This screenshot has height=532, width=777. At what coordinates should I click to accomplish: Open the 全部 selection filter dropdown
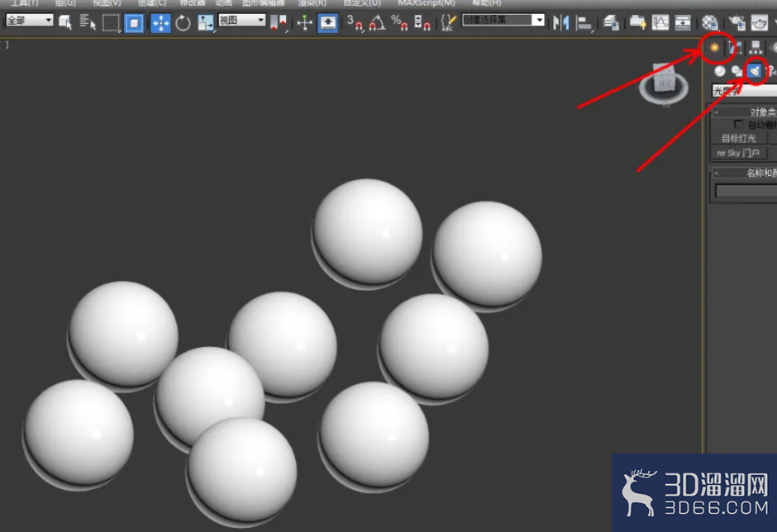(x=29, y=21)
